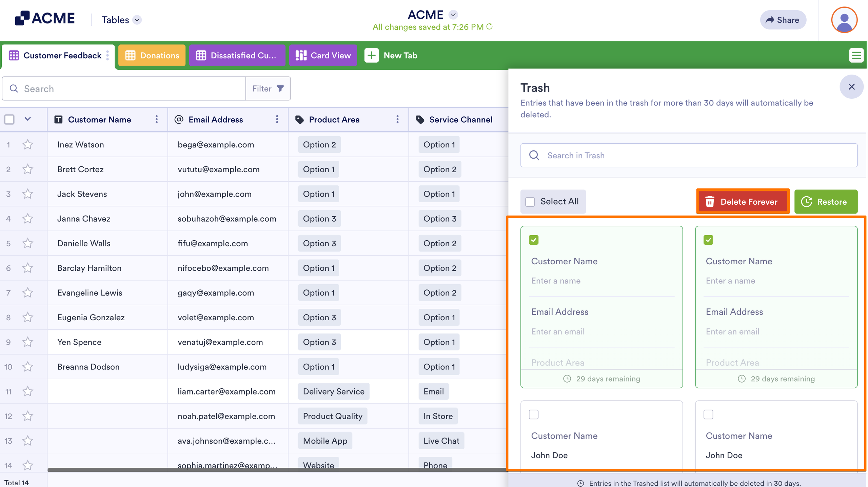Check the Select All checkbox in Trash
The height and width of the screenshot is (487, 868).
coord(530,202)
